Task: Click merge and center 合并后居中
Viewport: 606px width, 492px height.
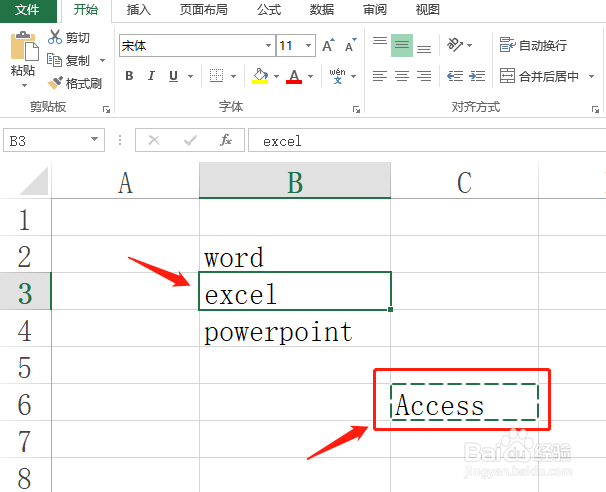Action: tap(539, 76)
